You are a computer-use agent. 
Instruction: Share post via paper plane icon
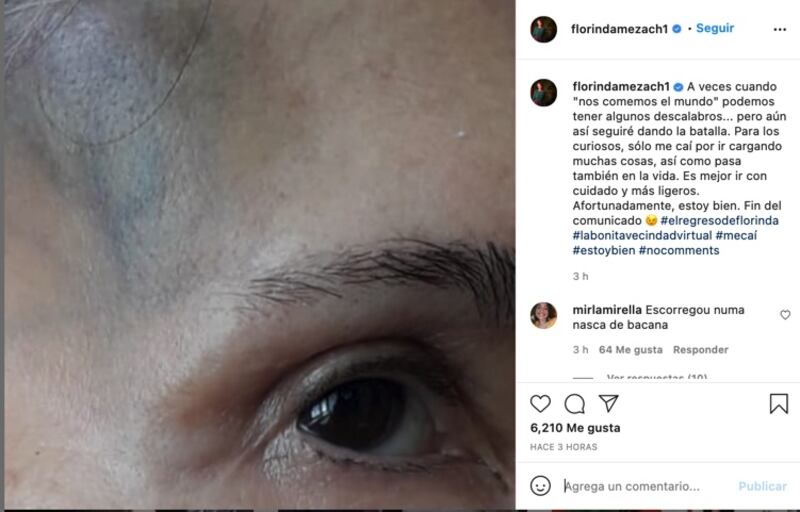(609, 403)
